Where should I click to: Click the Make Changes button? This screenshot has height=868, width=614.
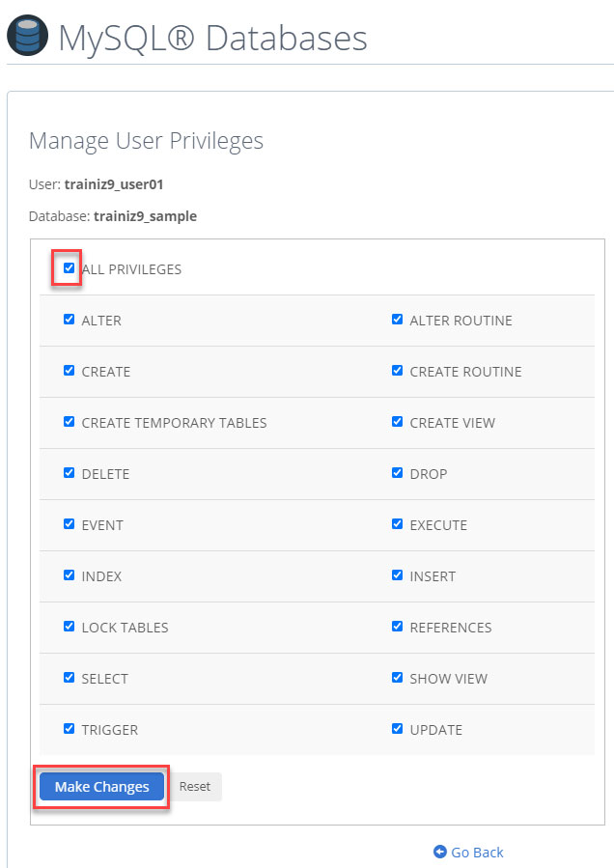point(102,787)
